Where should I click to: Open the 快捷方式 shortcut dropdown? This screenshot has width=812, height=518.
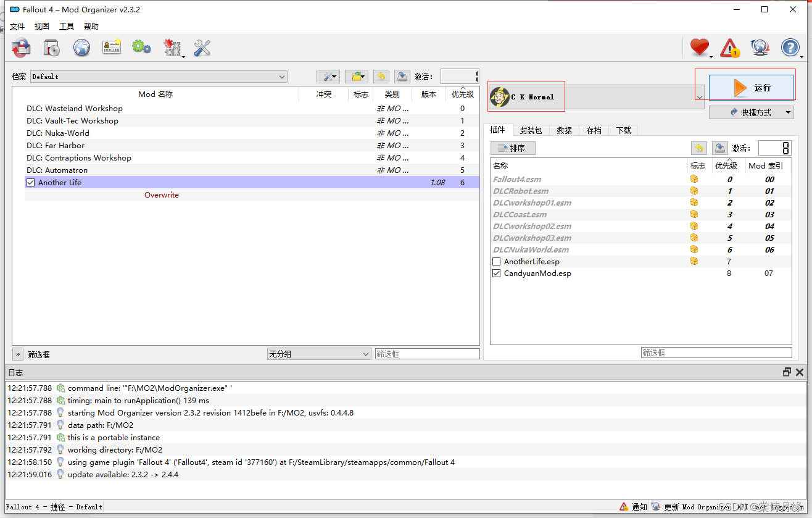pos(751,112)
